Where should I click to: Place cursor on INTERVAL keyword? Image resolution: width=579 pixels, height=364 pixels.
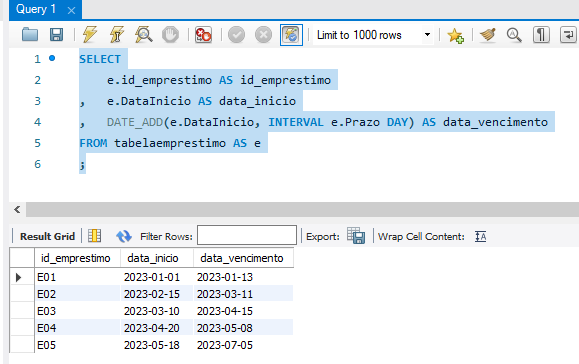296,122
